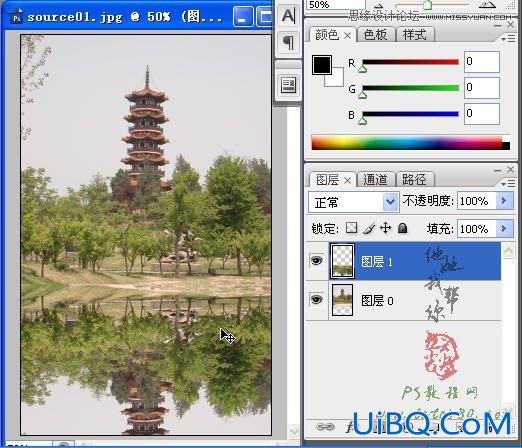Switch to the 色板 tab

[376, 35]
